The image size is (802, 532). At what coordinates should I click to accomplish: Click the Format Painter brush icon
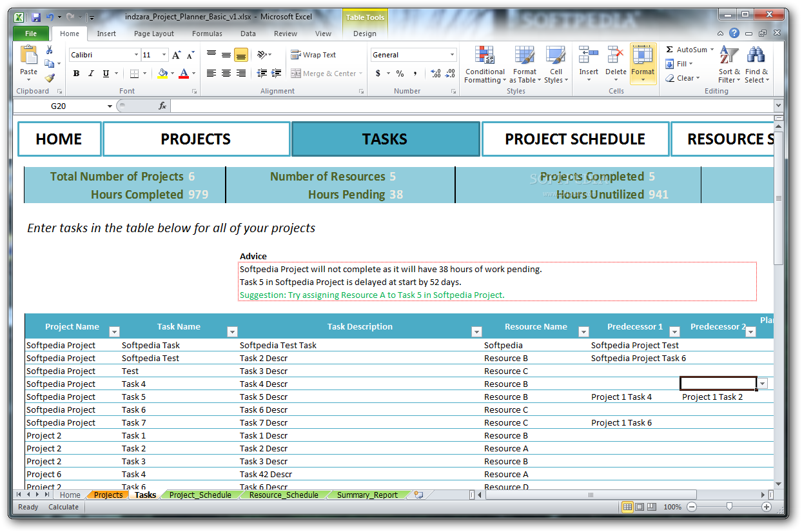coord(50,78)
